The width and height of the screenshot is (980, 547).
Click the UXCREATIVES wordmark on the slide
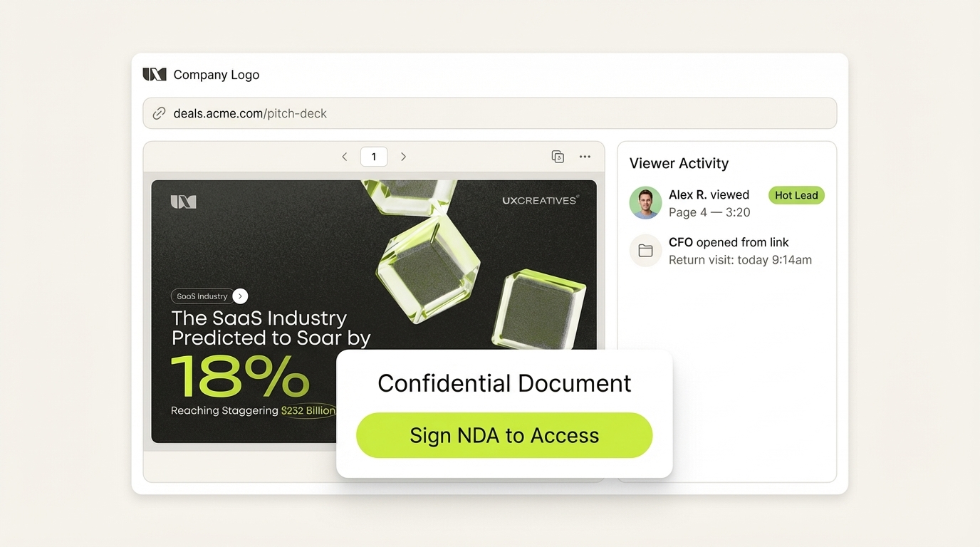[x=541, y=200]
